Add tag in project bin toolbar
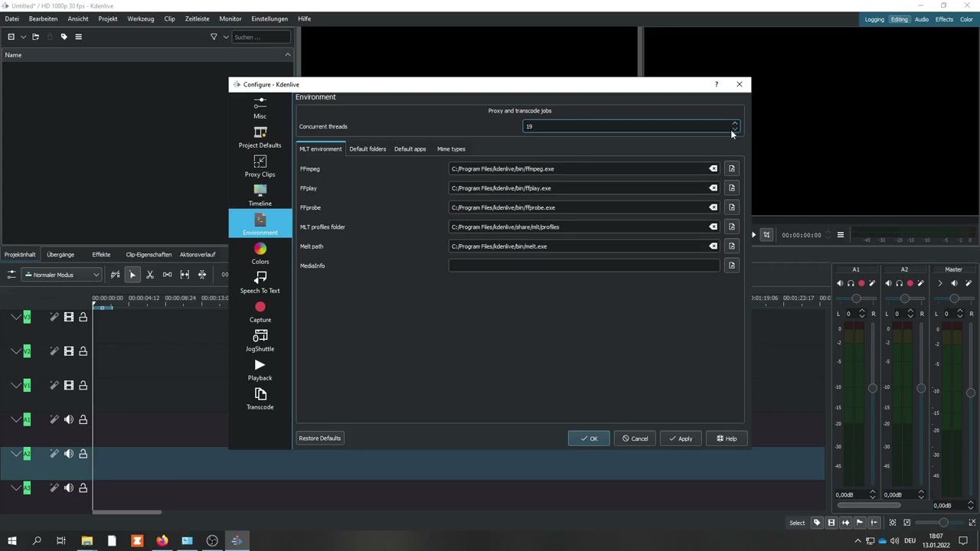980x551 pixels. coord(64,37)
